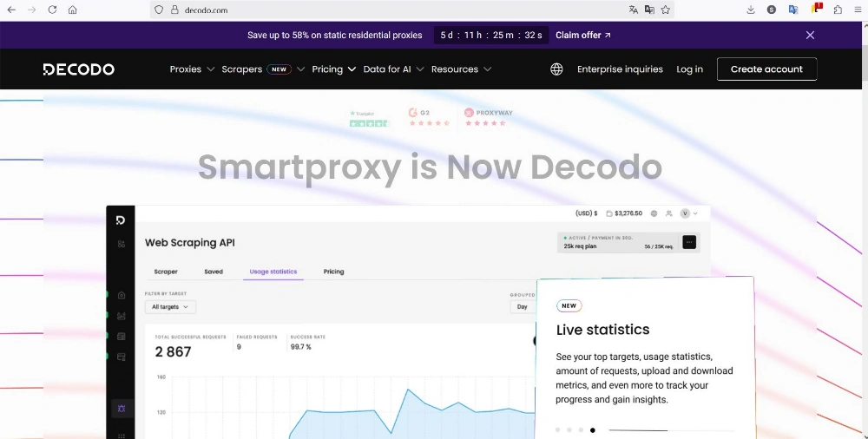Click the shield tracking protection icon

coord(159,10)
